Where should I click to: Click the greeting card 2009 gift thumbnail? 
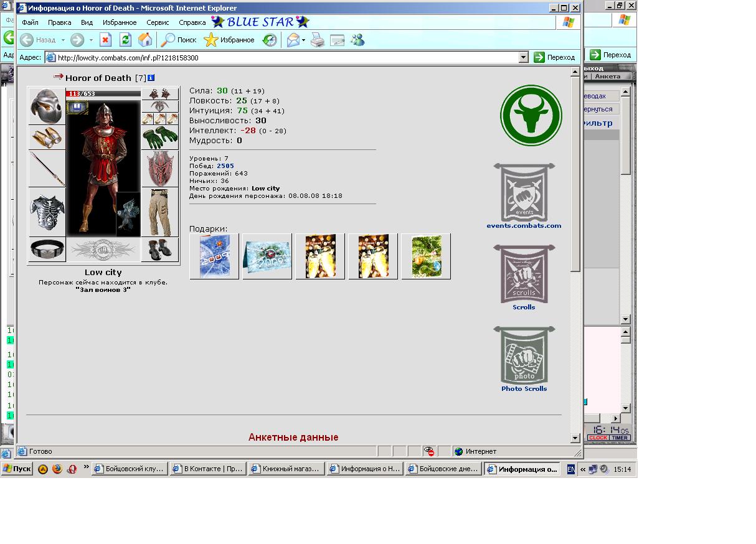coord(267,256)
